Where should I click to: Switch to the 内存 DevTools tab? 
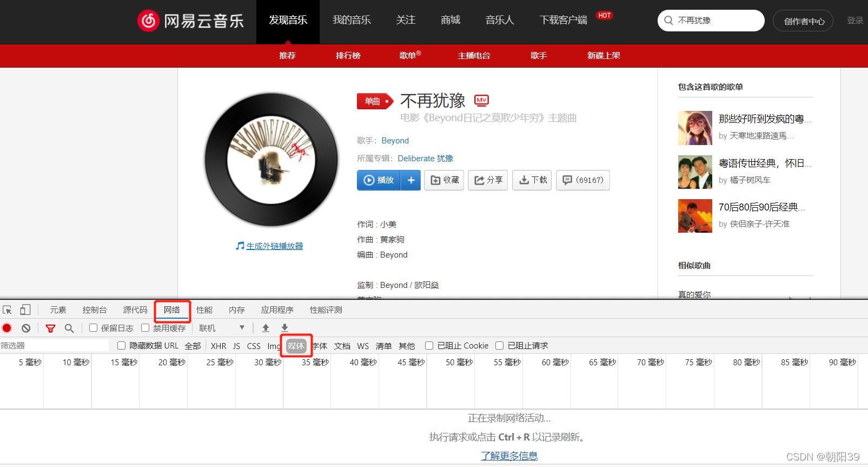(237, 310)
